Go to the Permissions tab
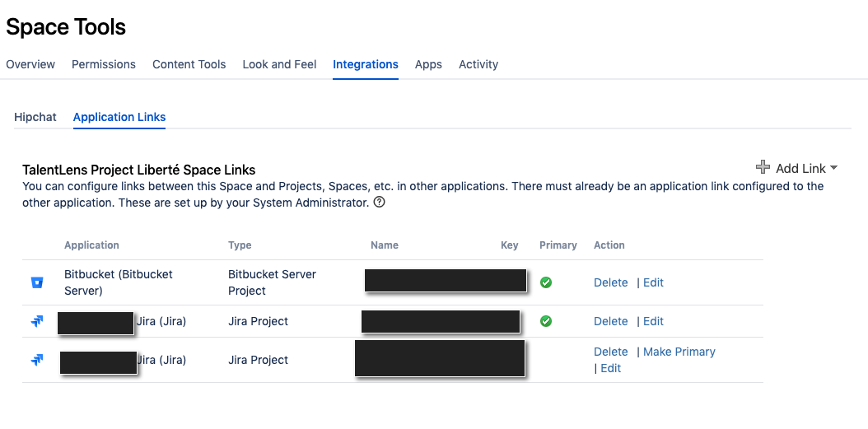Image resolution: width=868 pixels, height=429 pixels. [104, 64]
